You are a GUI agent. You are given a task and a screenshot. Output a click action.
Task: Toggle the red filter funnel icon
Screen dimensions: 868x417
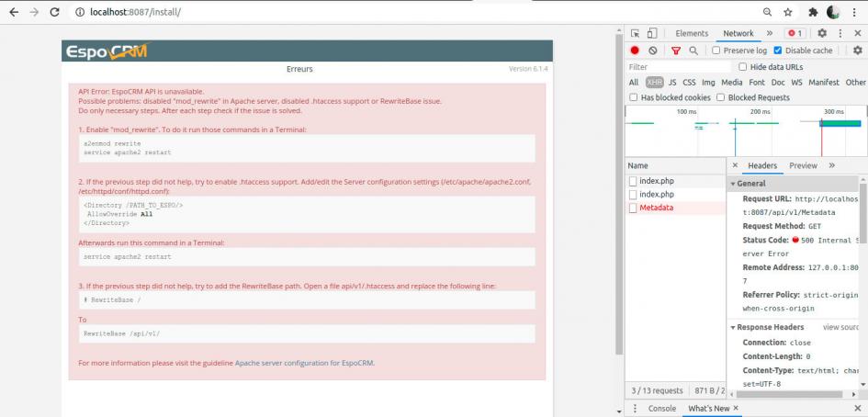pos(676,51)
